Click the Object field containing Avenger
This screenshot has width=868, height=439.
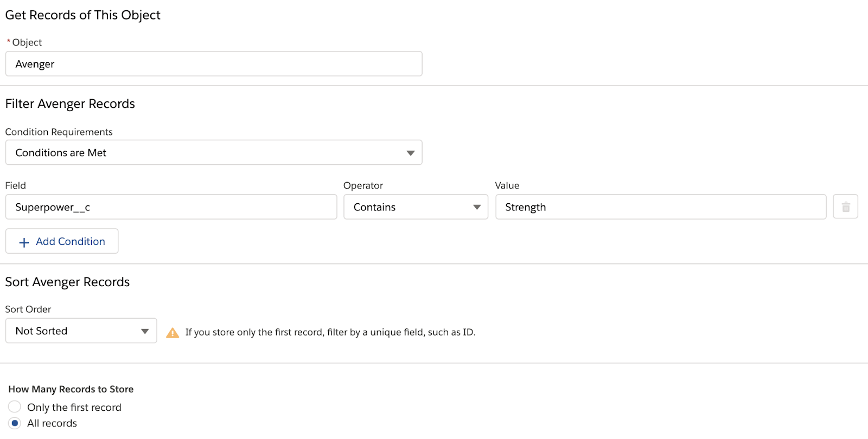tap(214, 64)
